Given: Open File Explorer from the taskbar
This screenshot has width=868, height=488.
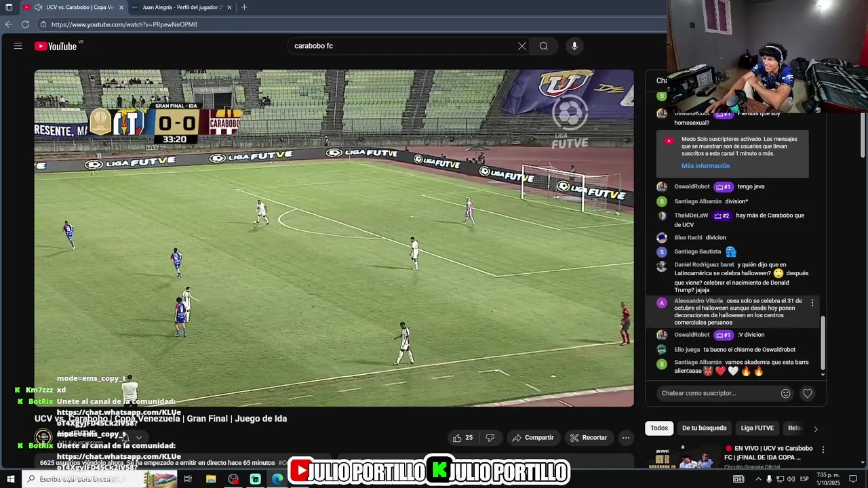Looking at the screenshot, I should pyautogui.click(x=211, y=479).
